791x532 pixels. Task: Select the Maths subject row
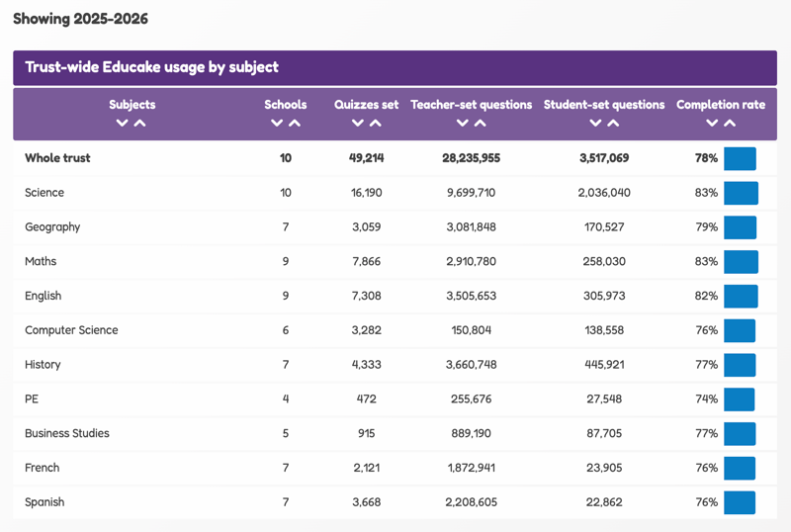(395, 261)
